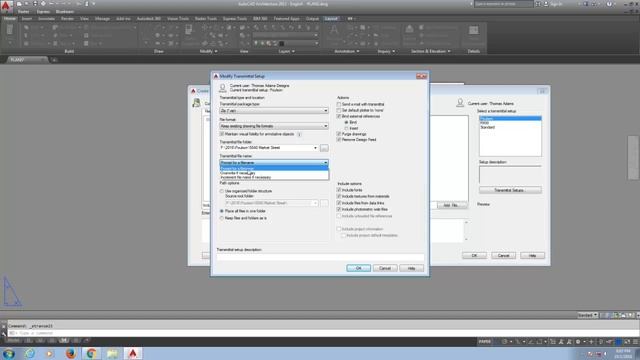Click the PAPER space status bar button
Image resolution: width=640 pixels, height=360 pixels.
(485, 342)
